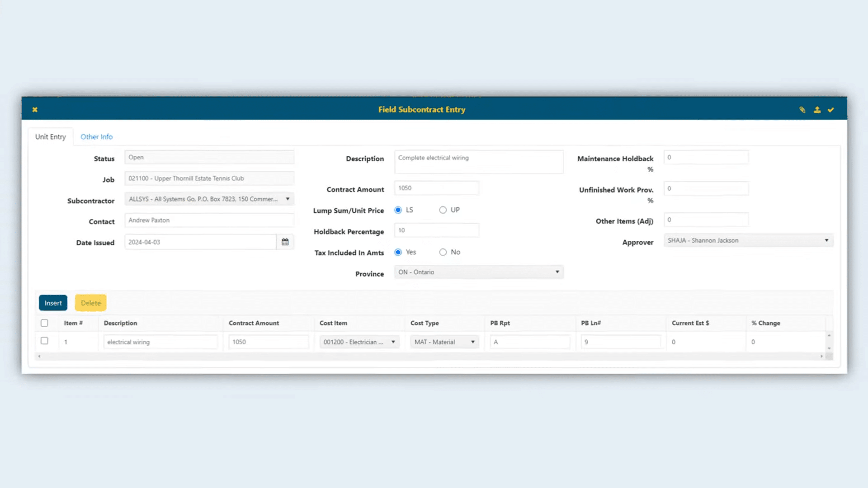Switch to the Other Info tab
The width and height of the screenshot is (868, 488).
[96, 136]
